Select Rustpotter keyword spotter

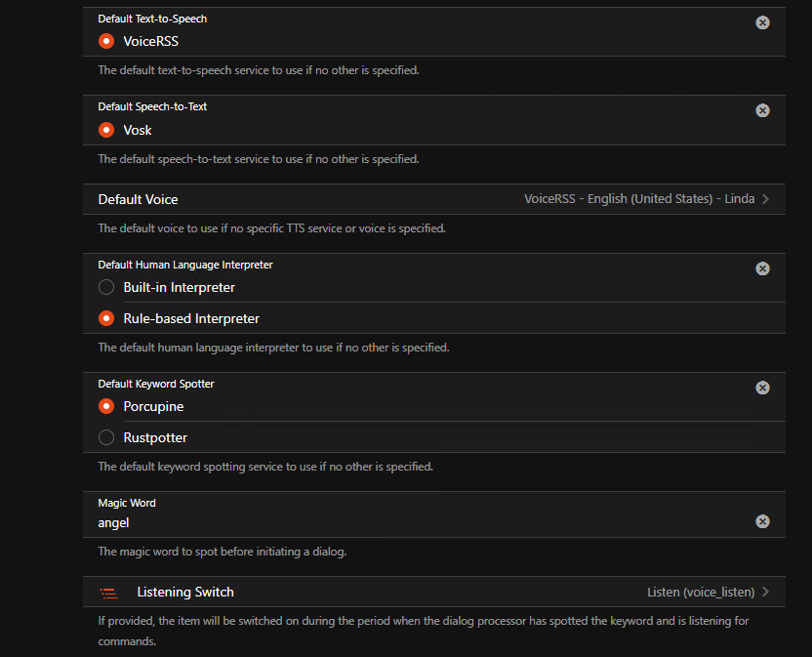[x=106, y=437]
